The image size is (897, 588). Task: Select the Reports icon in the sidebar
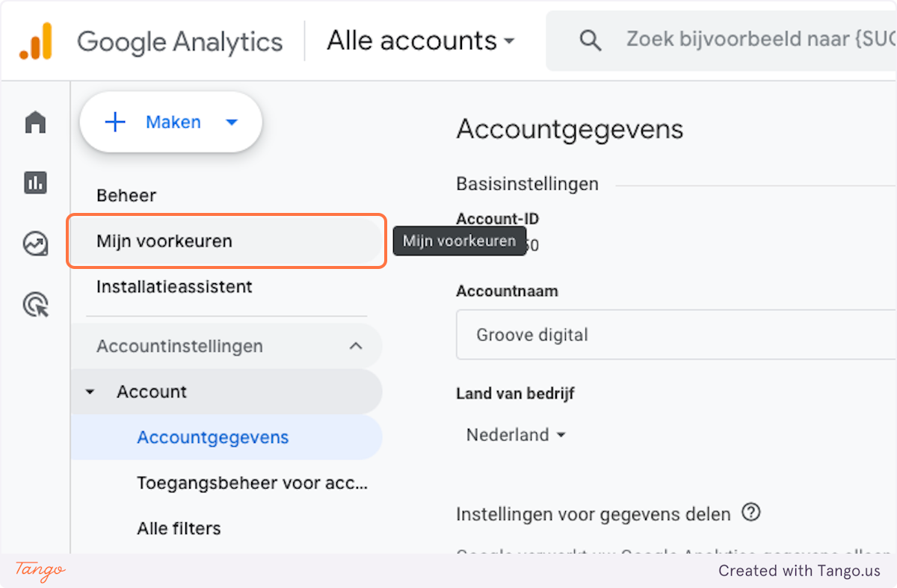35,182
